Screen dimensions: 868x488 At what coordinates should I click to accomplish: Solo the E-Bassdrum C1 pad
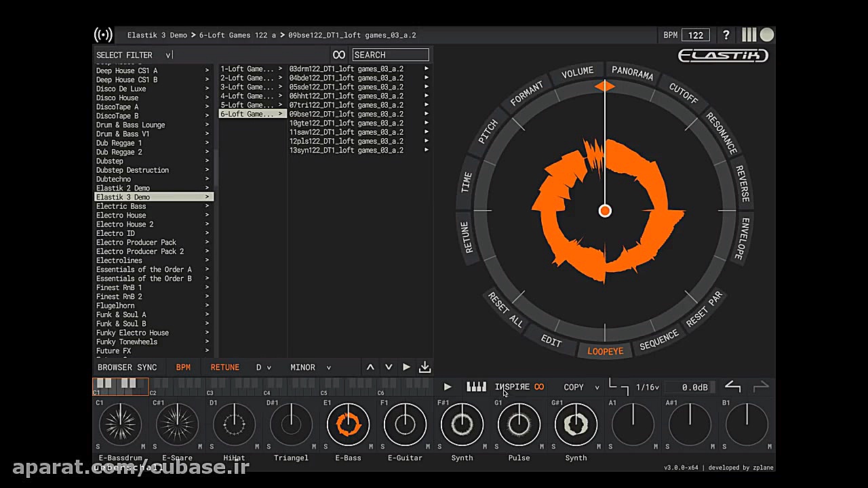pyautogui.click(x=98, y=447)
